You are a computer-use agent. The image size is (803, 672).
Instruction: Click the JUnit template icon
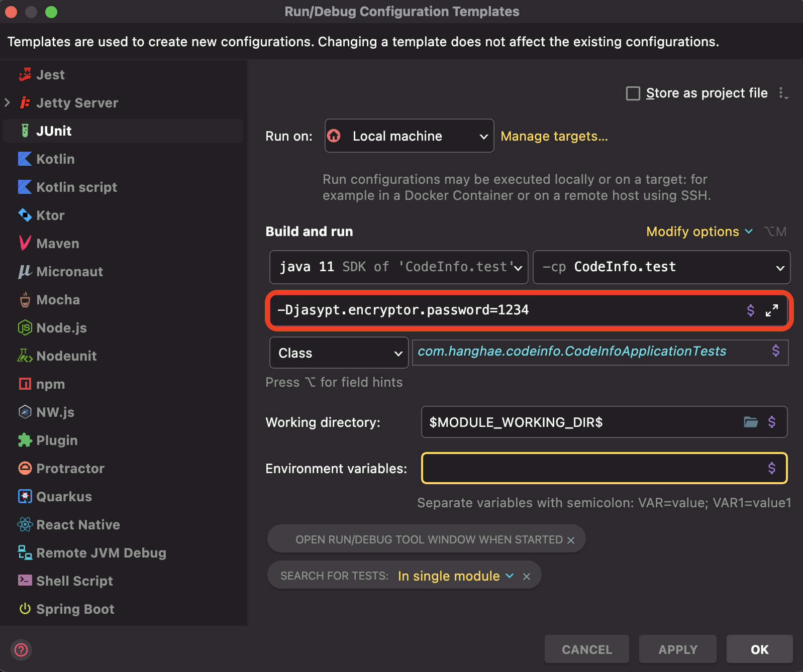point(25,131)
